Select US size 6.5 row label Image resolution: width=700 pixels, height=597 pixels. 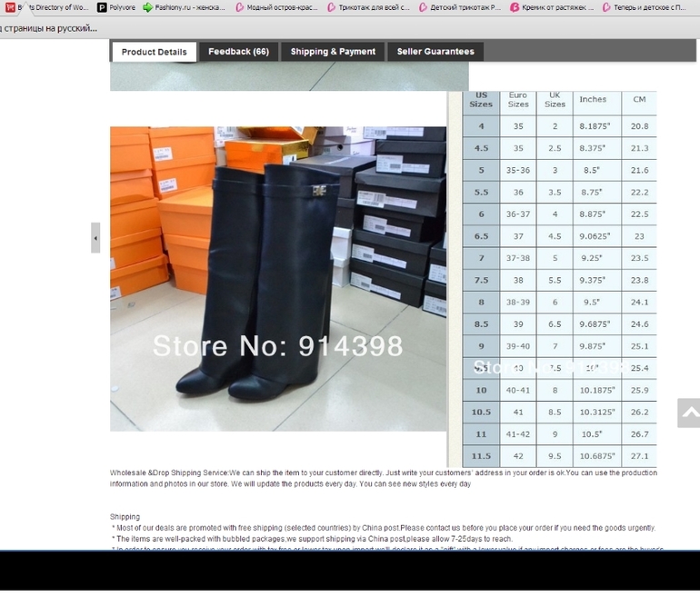(481, 236)
